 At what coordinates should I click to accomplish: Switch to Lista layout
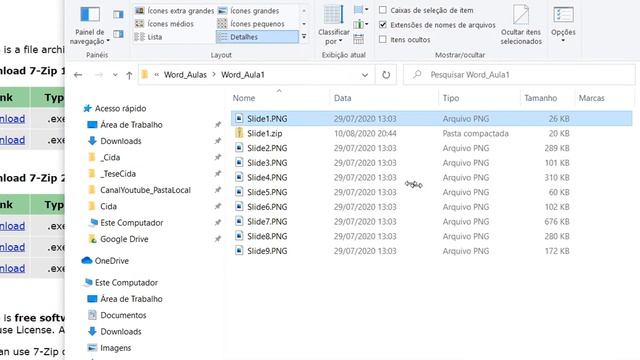pos(149,37)
